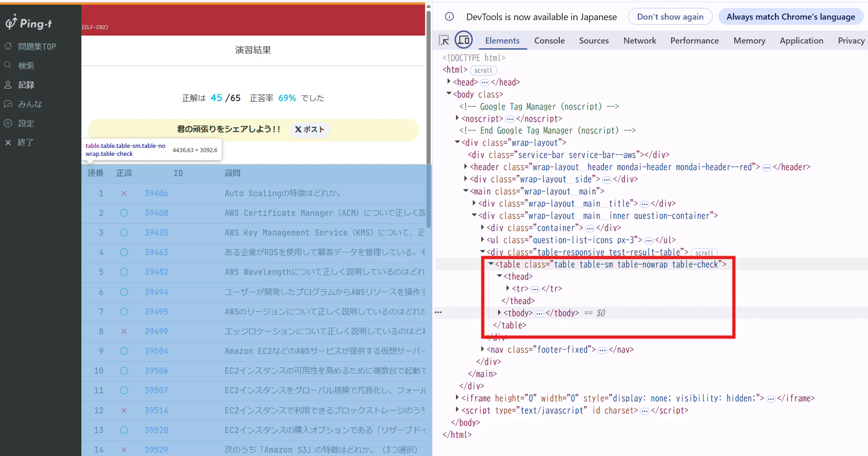Click the 記録 person icon
This screenshot has width=868, height=456.
(8, 85)
